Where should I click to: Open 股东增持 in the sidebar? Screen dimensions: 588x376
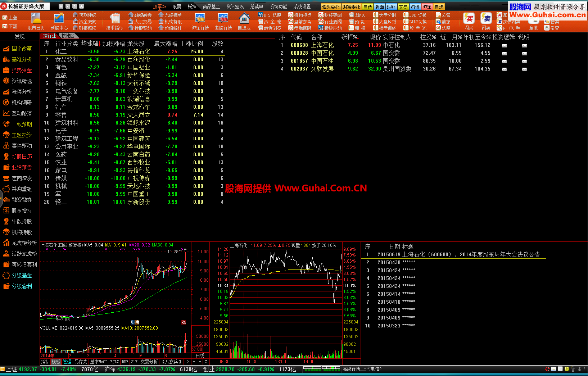click(x=17, y=210)
